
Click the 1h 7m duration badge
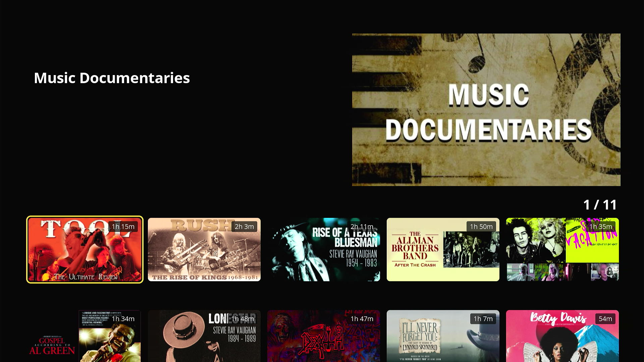point(483,319)
